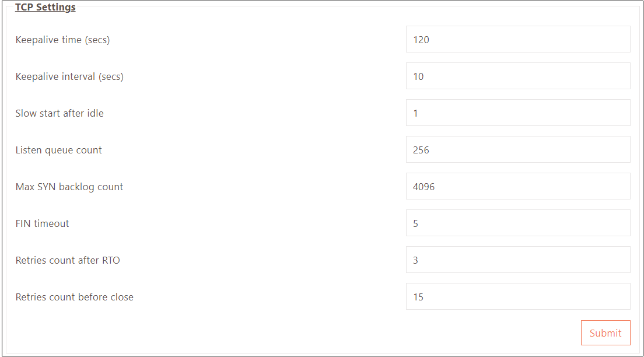Click the Retries count before close input
This screenshot has width=644, height=357.
coord(517,297)
